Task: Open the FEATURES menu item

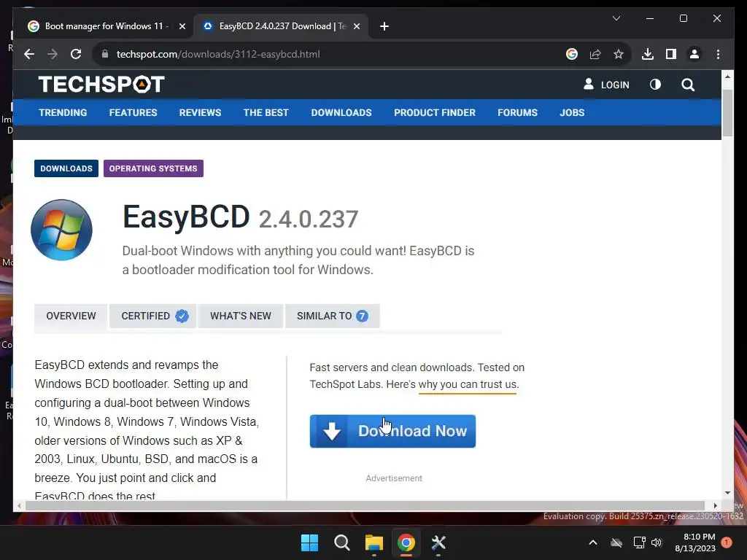Action: (x=133, y=113)
